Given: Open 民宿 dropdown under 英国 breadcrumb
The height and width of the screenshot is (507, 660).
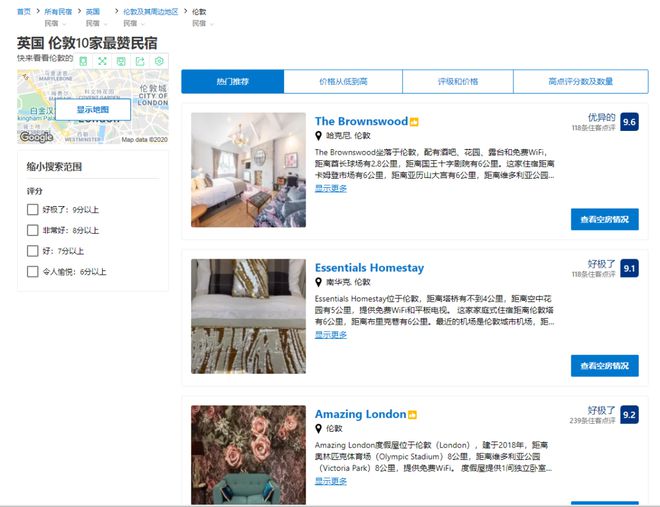Looking at the screenshot, I should click(96, 24).
